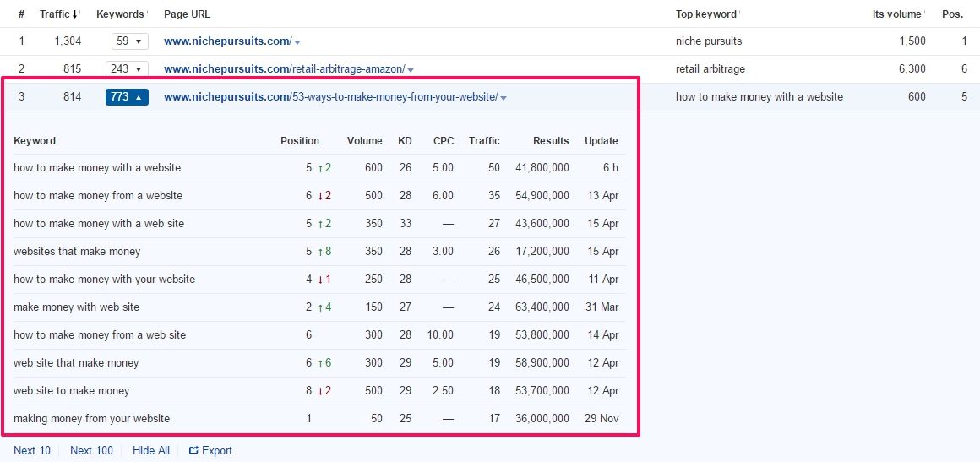The width and height of the screenshot is (980, 462).
Task: Click results value 63,400,000
Action: [542, 307]
